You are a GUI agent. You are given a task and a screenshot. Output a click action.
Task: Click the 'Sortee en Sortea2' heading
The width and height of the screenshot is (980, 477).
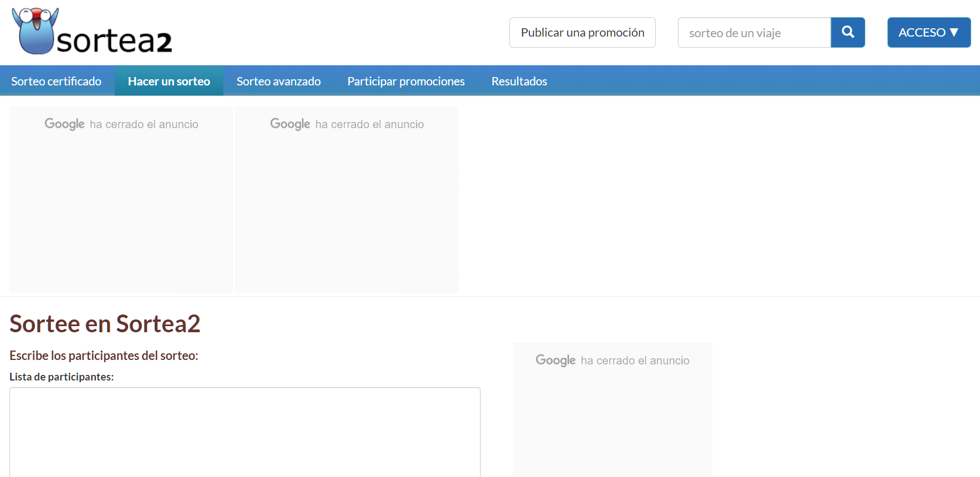(105, 323)
